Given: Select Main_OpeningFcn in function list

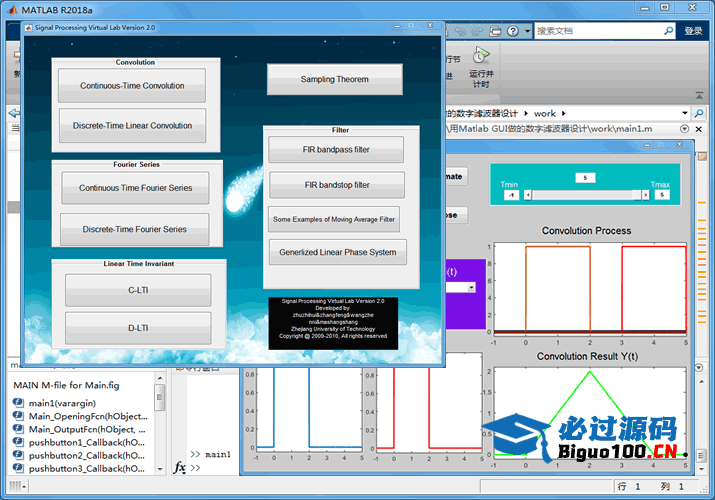Looking at the screenshot, I should pyautogui.click(x=88, y=416).
